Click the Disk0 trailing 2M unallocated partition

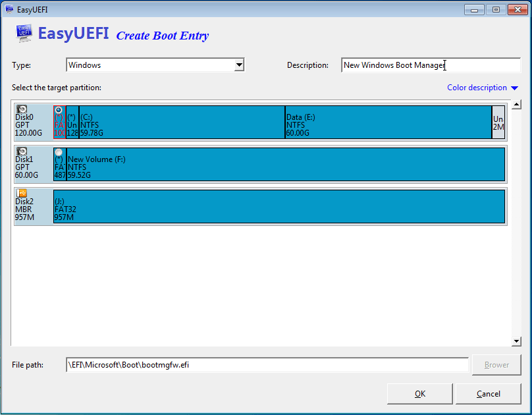[498, 122]
